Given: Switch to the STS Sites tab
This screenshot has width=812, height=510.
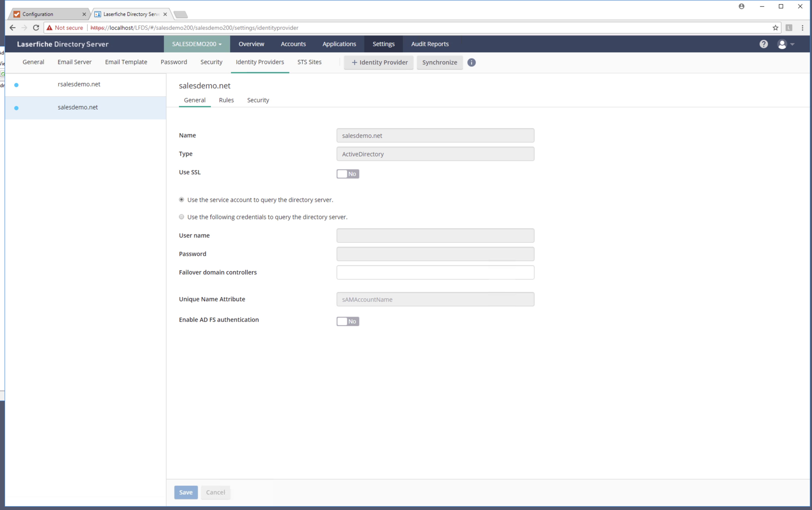Looking at the screenshot, I should pyautogui.click(x=309, y=62).
